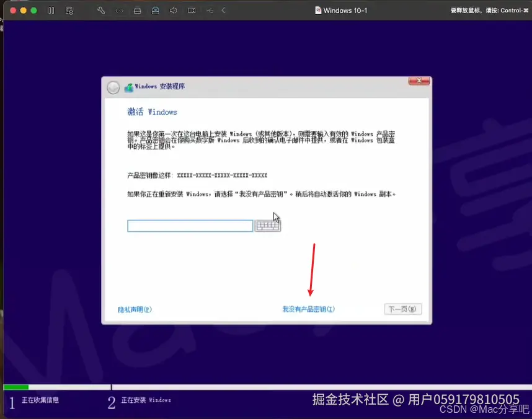Close the Windows 安装程序 dialog
Screen dimensions: 532x419
[x=419, y=81]
